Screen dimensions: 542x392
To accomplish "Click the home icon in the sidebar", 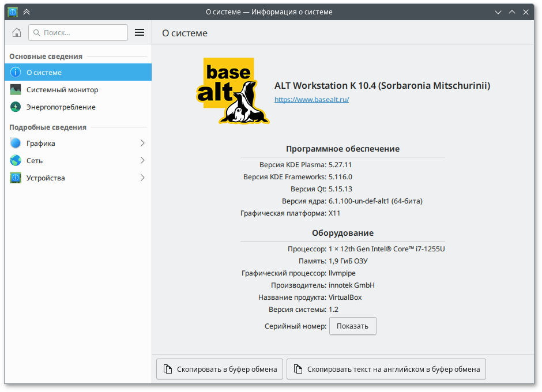I will click(x=16, y=33).
